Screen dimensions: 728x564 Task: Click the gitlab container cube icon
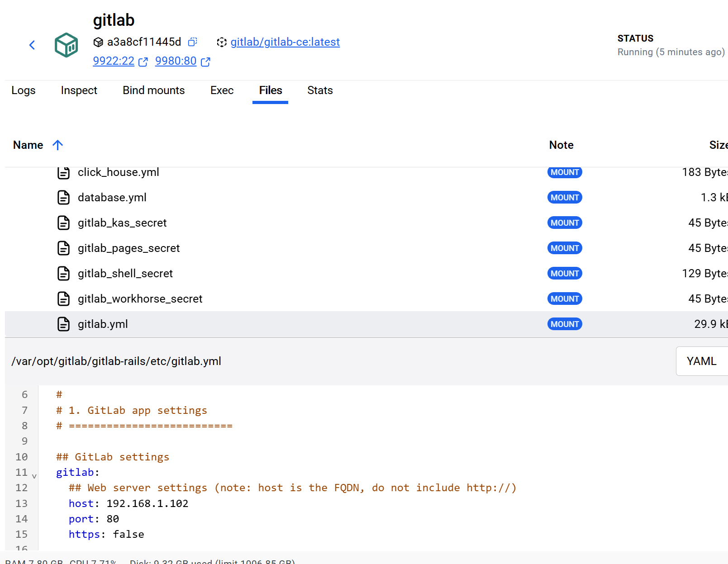point(66,45)
